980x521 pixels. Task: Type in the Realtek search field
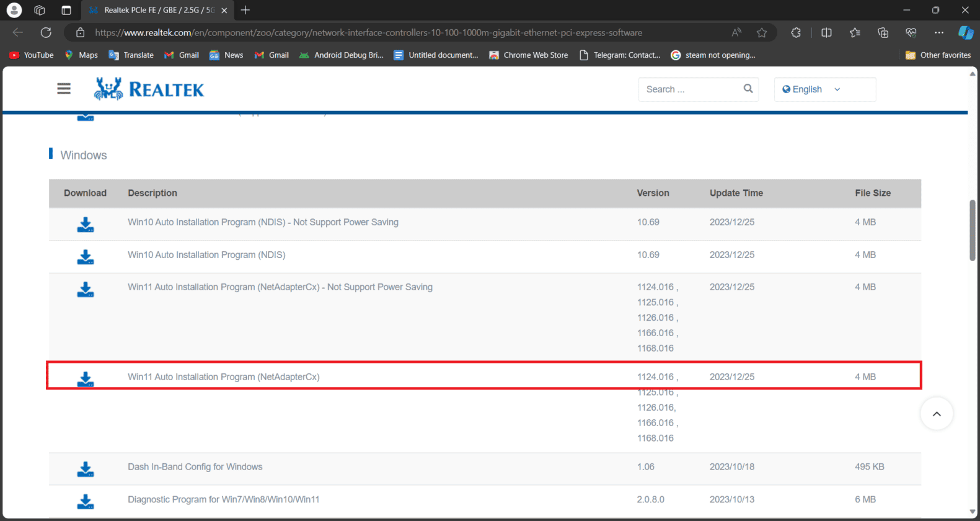tap(691, 89)
